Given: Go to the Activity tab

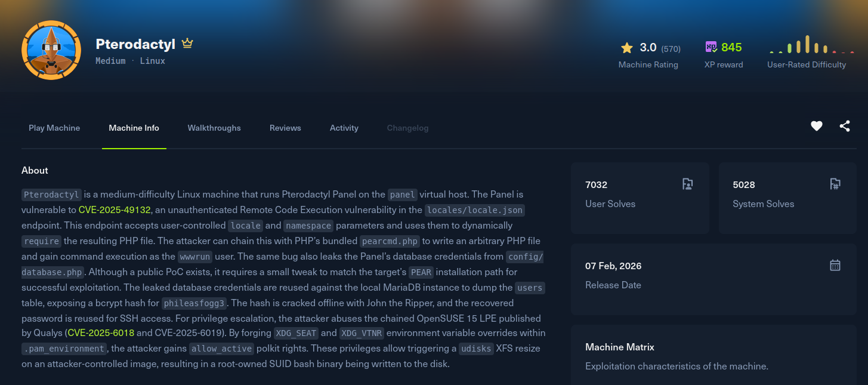Looking at the screenshot, I should tap(344, 128).
